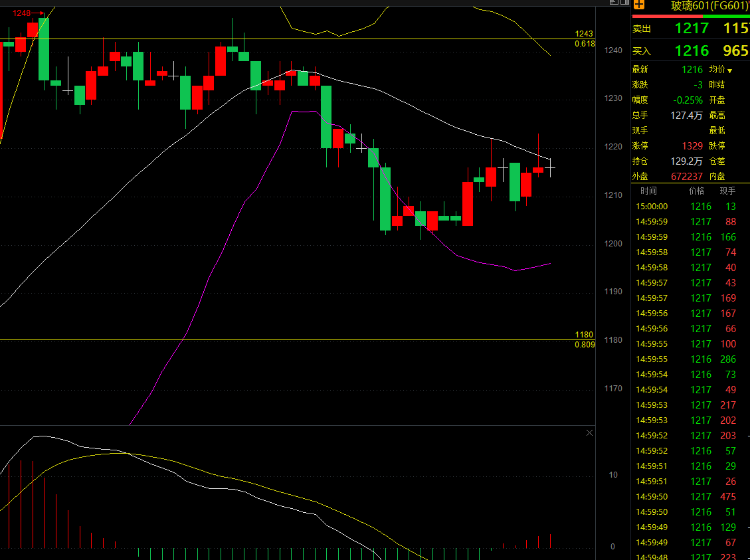Viewport: 750px width, 560px height.
Task: Select the 14:59:59 trade with volume 166
Action: [690, 237]
